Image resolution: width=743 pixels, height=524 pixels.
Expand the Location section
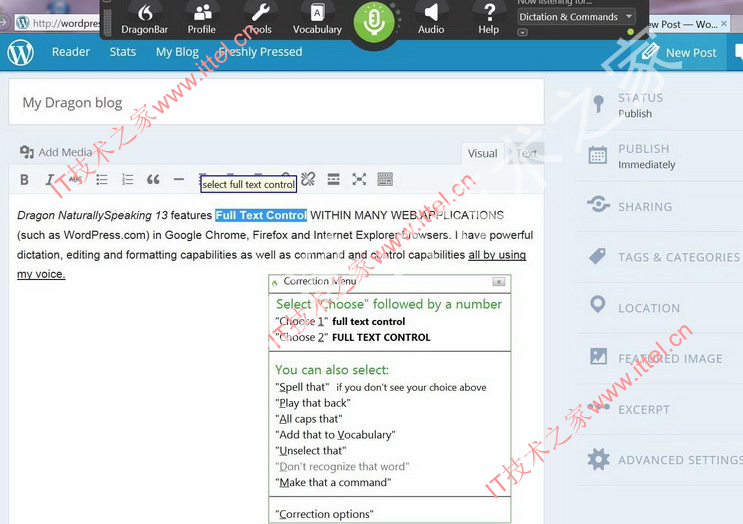pyautogui.click(x=660, y=308)
